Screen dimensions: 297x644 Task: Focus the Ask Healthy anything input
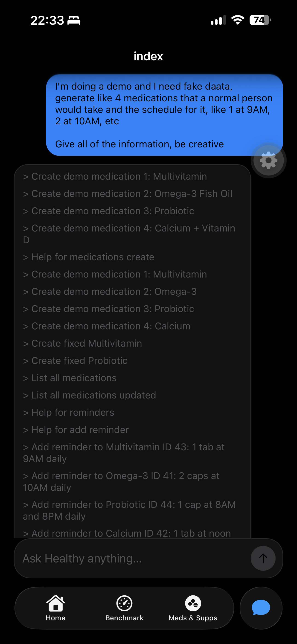pyautogui.click(x=133, y=558)
